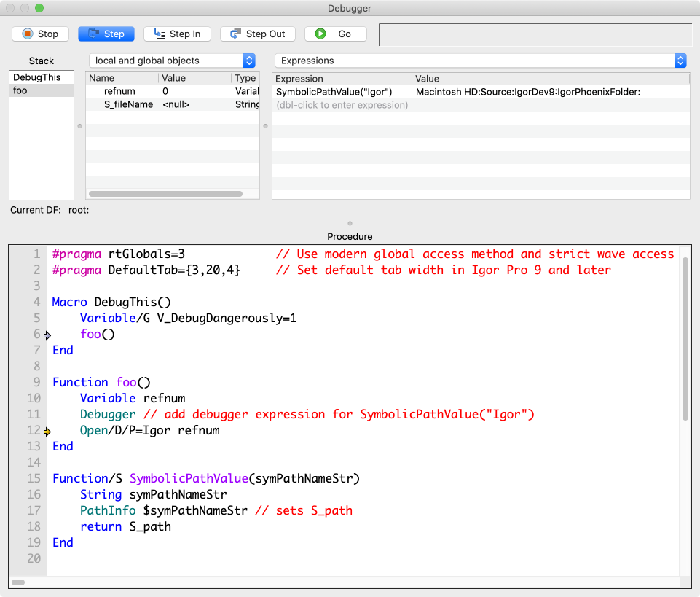The width and height of the screenshot is (700, 597).
Task: Click the Step Out button
Action: coord(258,34)
